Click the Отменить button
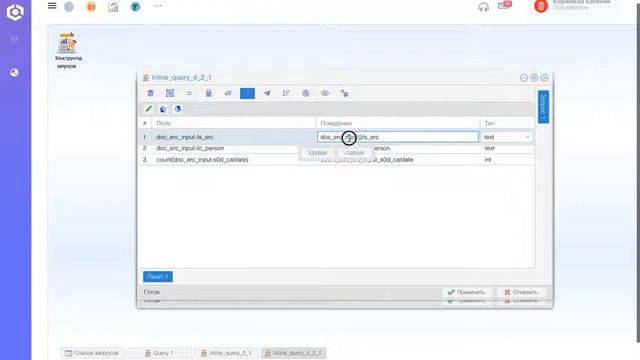The width and height of the screenshot is (640, 360). 521,292
